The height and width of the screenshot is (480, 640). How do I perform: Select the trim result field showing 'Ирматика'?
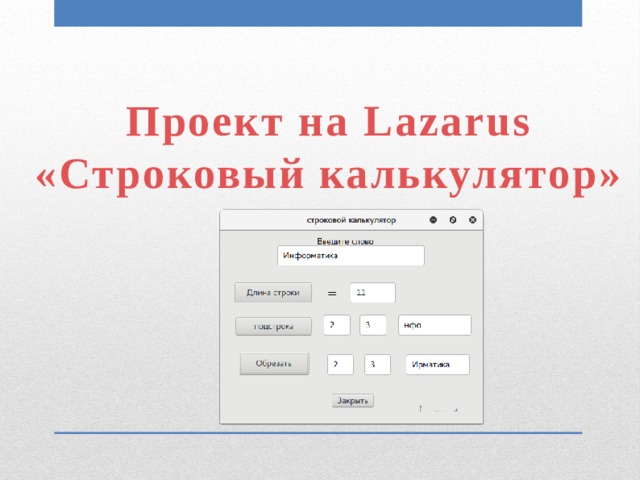pos(438,364)
